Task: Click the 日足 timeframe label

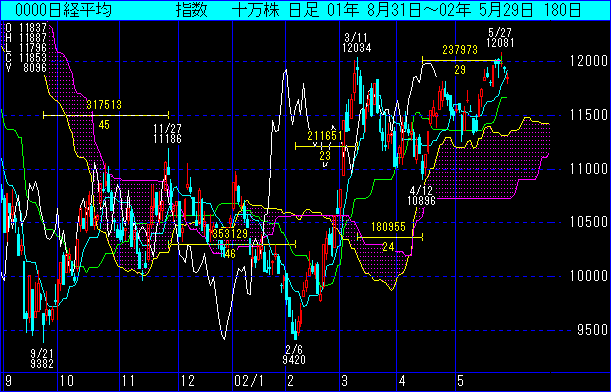Action: 304,11
